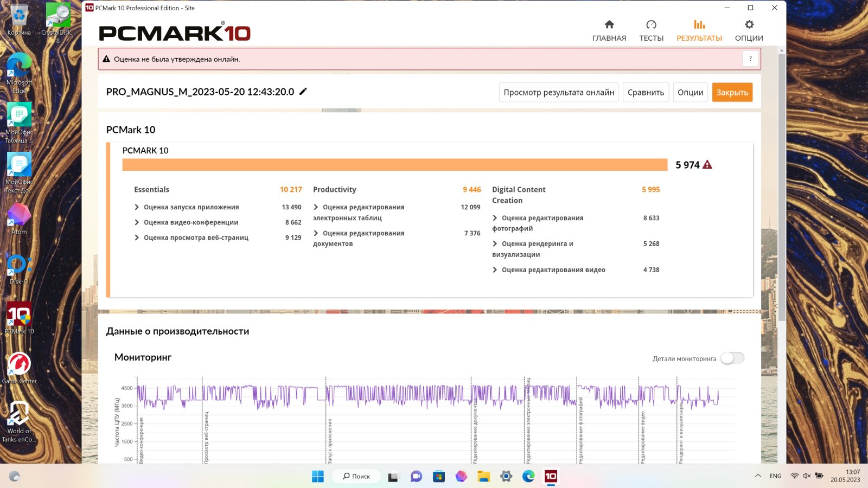Switch to the ТЕСТЫ tab
Viewport: 868px width, 488px height.
pyautogui.click(x=651, y=30)
